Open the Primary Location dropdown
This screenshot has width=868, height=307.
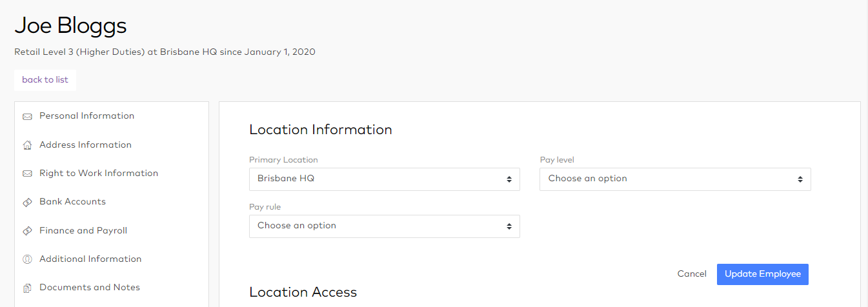click(384, 179)
